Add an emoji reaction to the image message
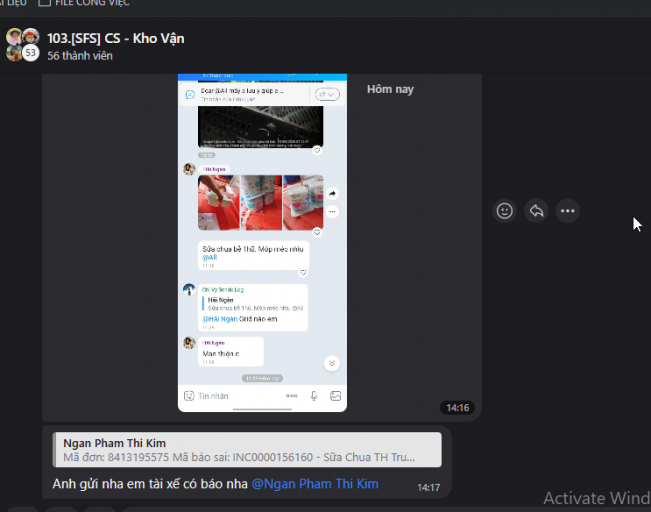This screenshot has width=651, height=512. pos(504,211)
